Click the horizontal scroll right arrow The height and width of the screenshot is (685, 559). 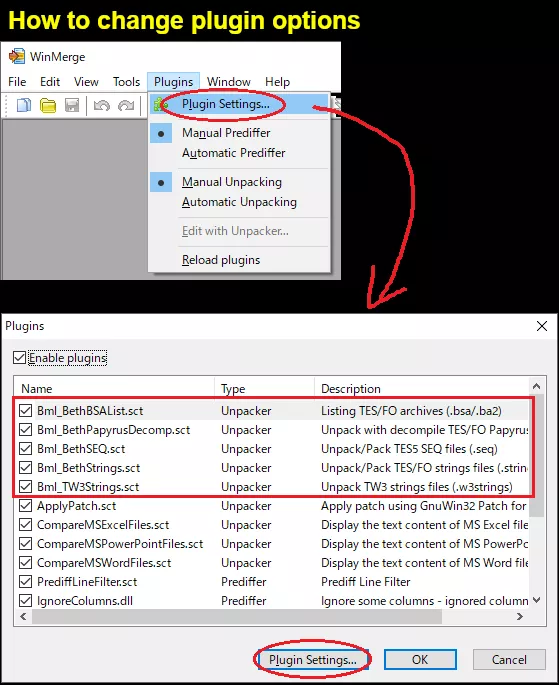click(520, 616)
